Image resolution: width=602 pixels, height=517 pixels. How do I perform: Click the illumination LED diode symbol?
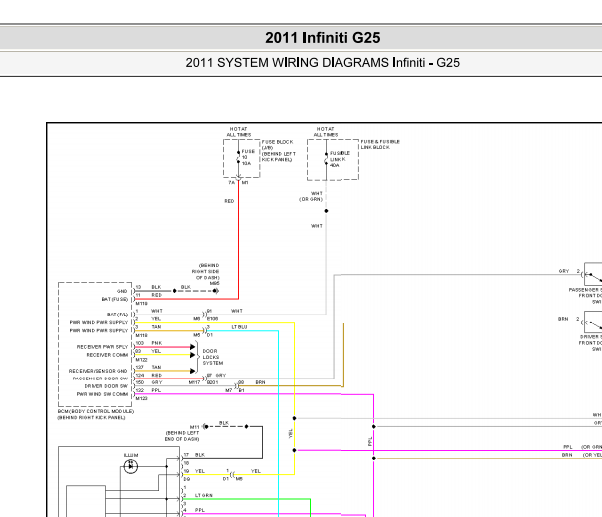click(131, 466)
